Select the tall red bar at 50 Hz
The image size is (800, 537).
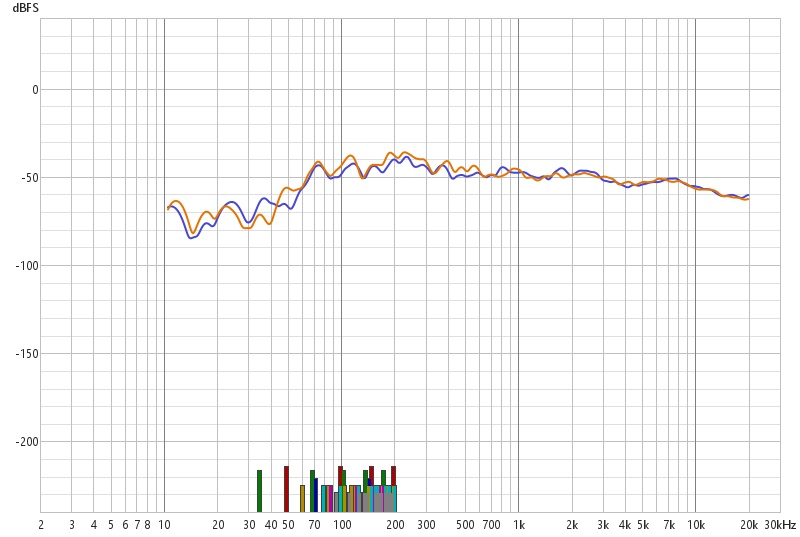point(286,488)
